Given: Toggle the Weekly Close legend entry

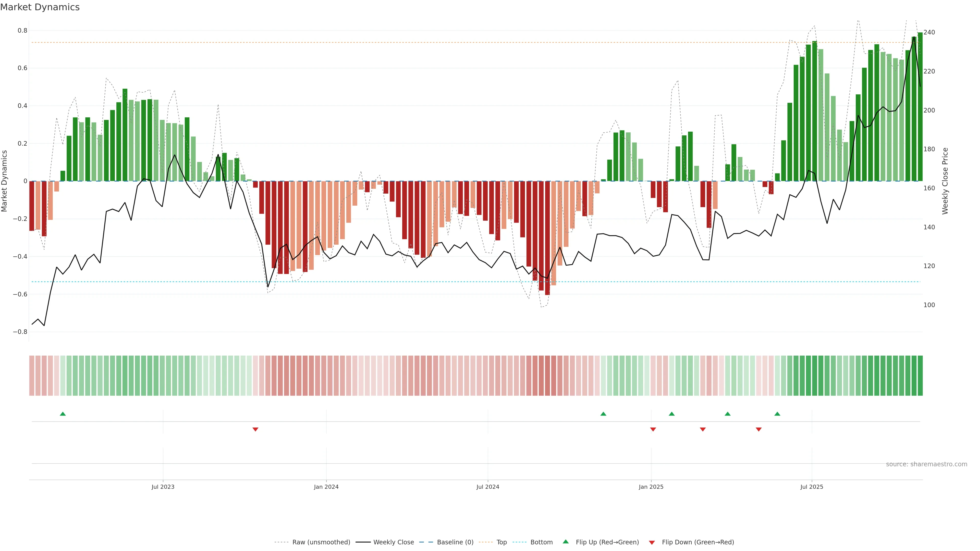Looking at the screenshot, I should click(x=393, y=542).
